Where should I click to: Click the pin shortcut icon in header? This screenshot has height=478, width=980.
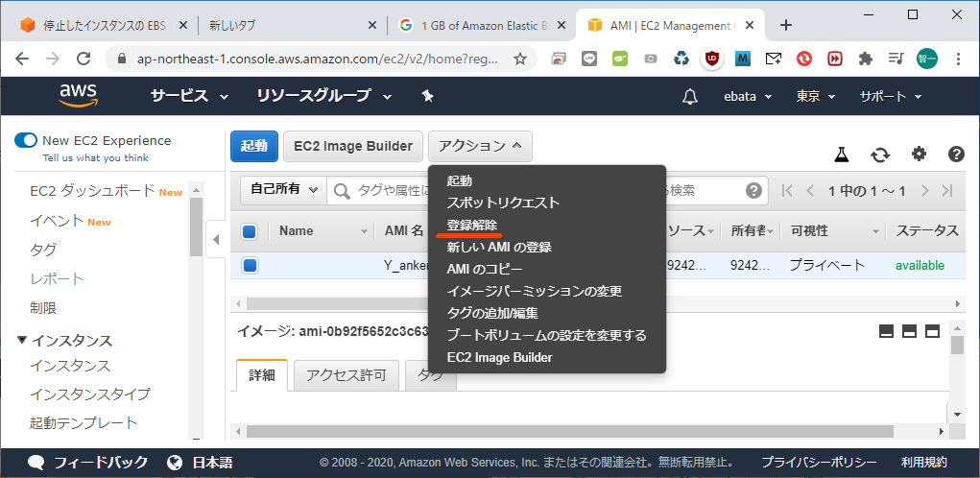pos(428,96)
